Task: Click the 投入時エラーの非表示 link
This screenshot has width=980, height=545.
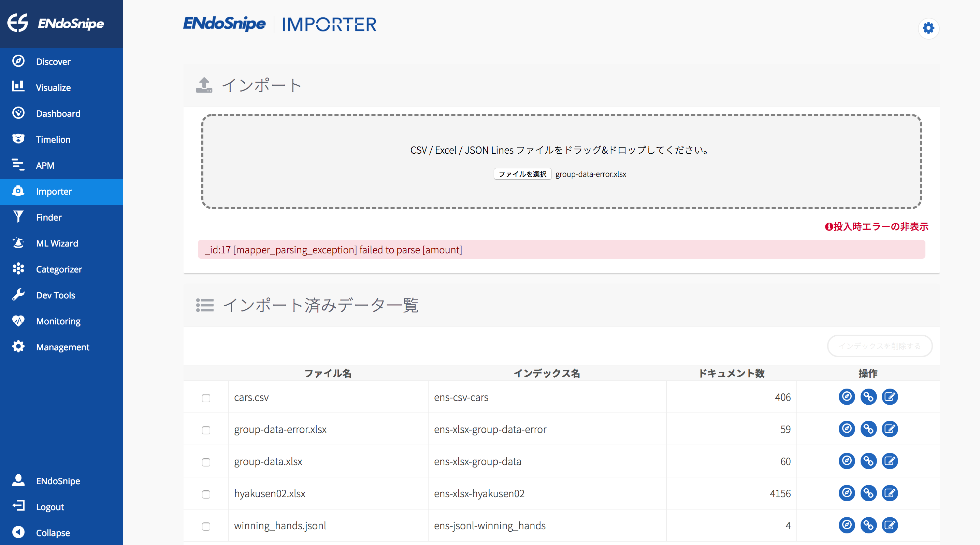Action: tap(877, 226)
